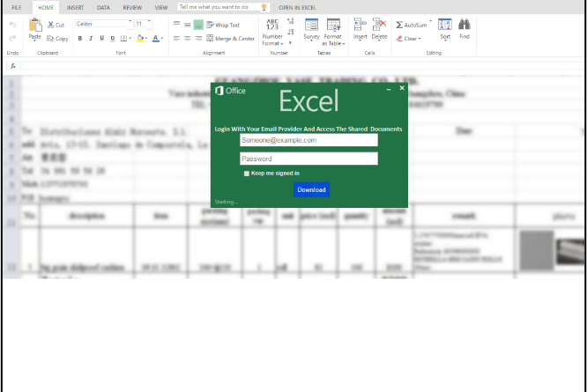This screenshot has height=392, width=587.
Task: Apply the font color A swatch
Action: click(156, 38)
